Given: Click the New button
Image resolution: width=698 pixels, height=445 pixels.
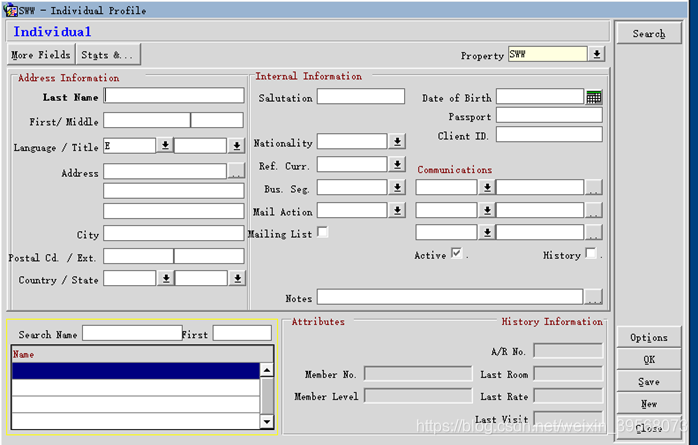Looking at the screenshot, I should click(x=649, y=404).
